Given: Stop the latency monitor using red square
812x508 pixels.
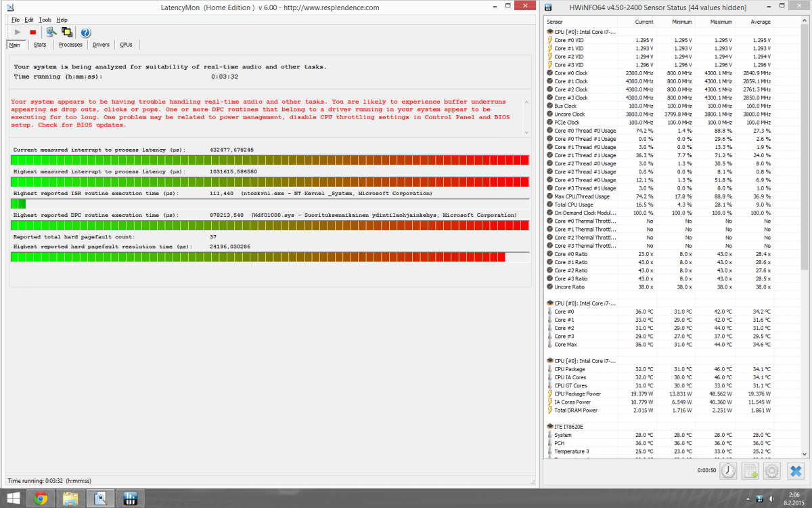Looking at the screenshot, I should click(x=32, y=32).
